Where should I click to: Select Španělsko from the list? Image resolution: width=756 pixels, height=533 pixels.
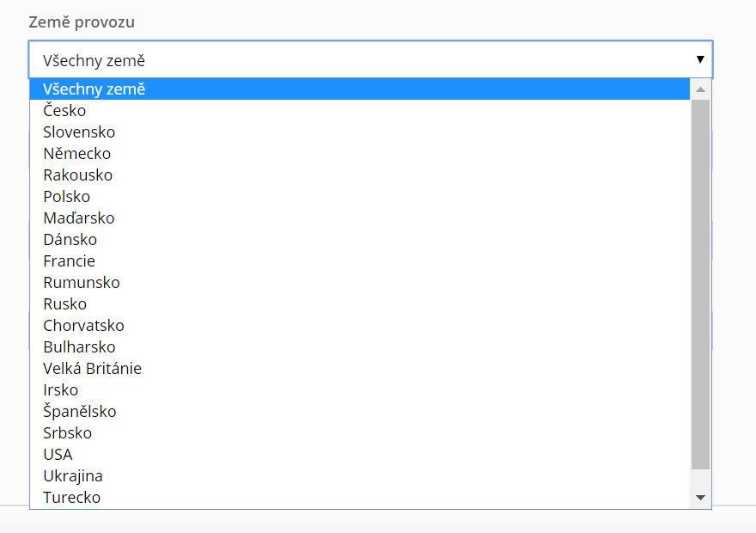point(360,412)
